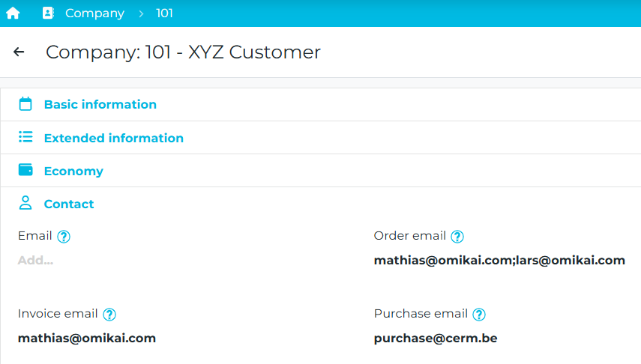Expand the Extended information section

coord(113,138)
